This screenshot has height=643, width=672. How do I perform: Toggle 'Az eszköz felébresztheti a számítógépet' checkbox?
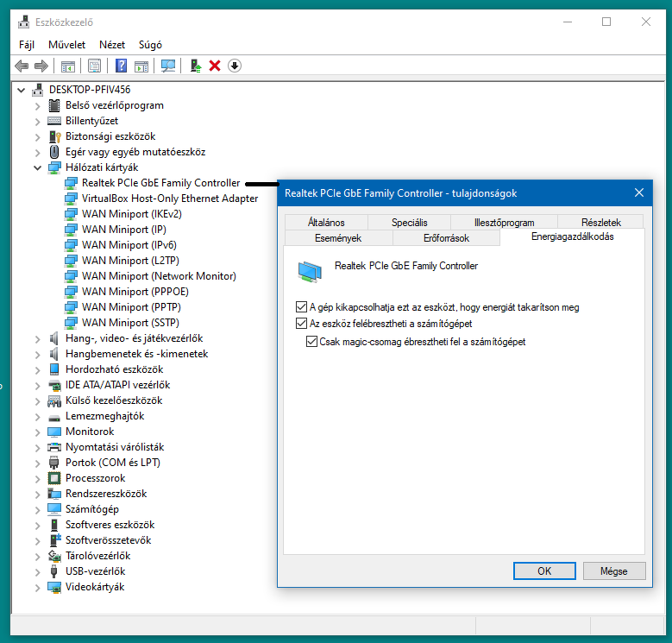[301, 323]
